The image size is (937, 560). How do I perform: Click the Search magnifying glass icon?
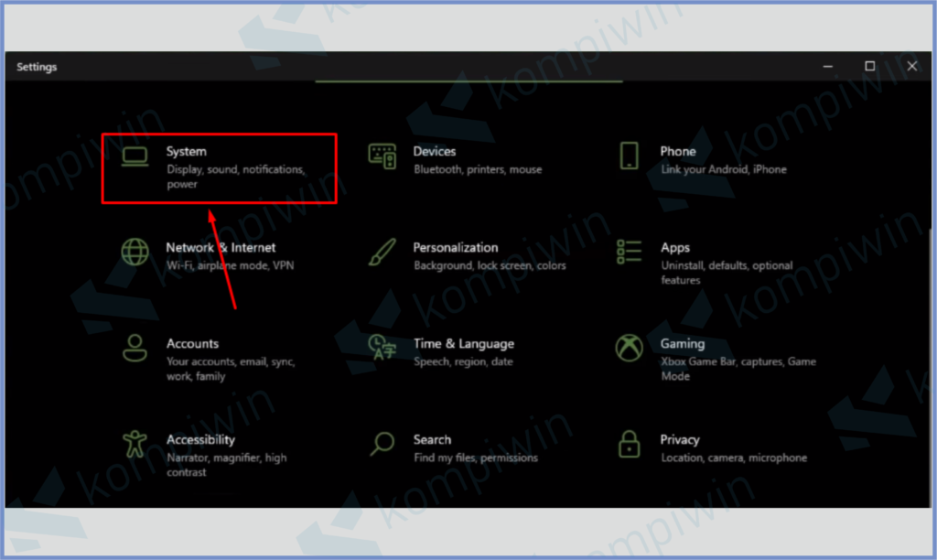click(382, 444)
